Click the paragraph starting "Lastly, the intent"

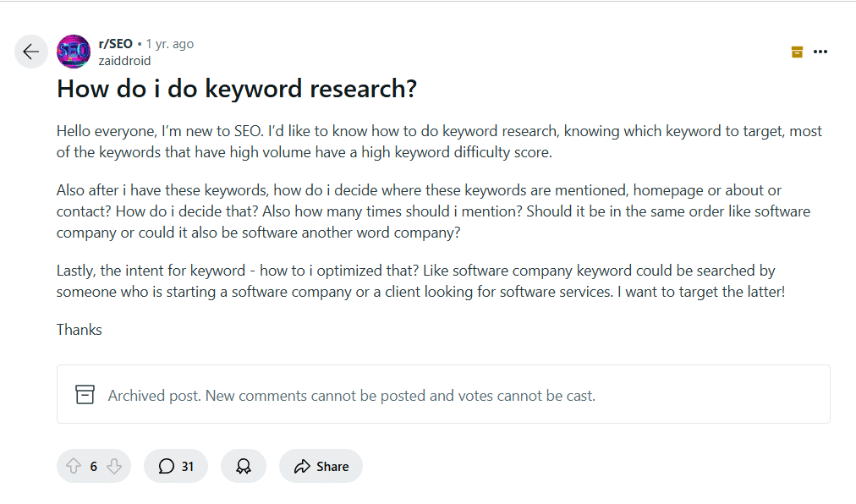(x=420, y=281)
